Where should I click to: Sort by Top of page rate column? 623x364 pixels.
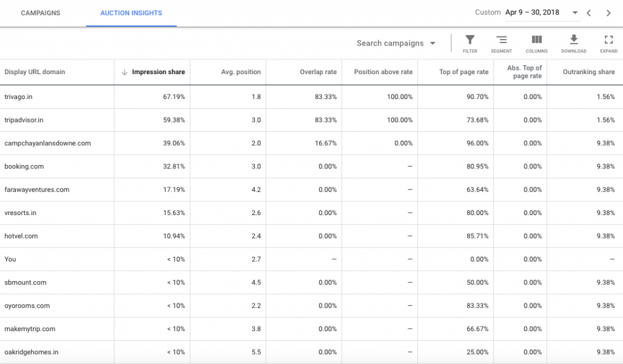pos(464,72)
